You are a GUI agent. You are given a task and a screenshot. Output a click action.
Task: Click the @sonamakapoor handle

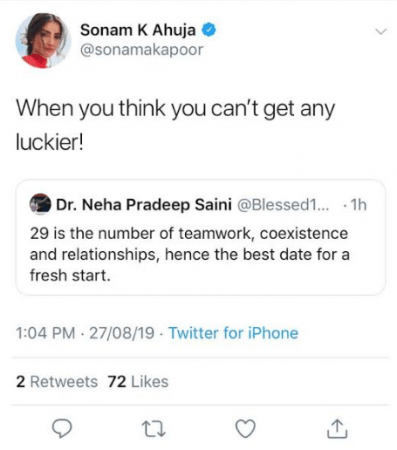click(x=141, y=50)
